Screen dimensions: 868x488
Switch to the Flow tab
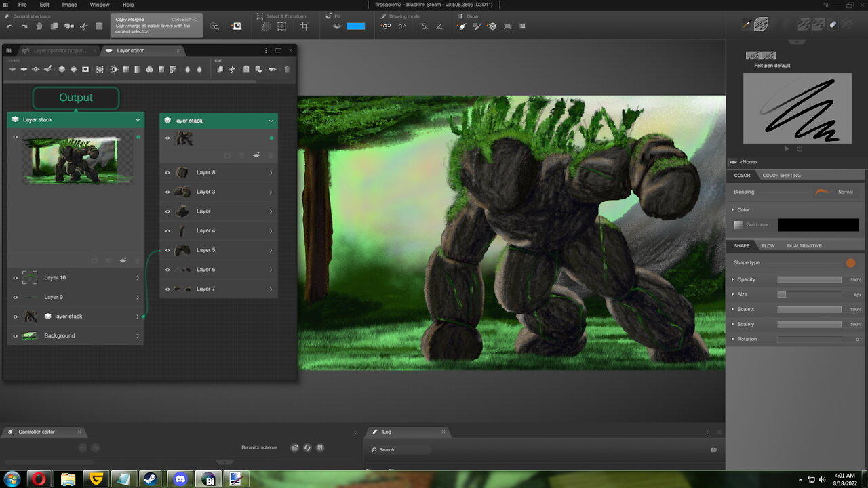coord(768,246)
